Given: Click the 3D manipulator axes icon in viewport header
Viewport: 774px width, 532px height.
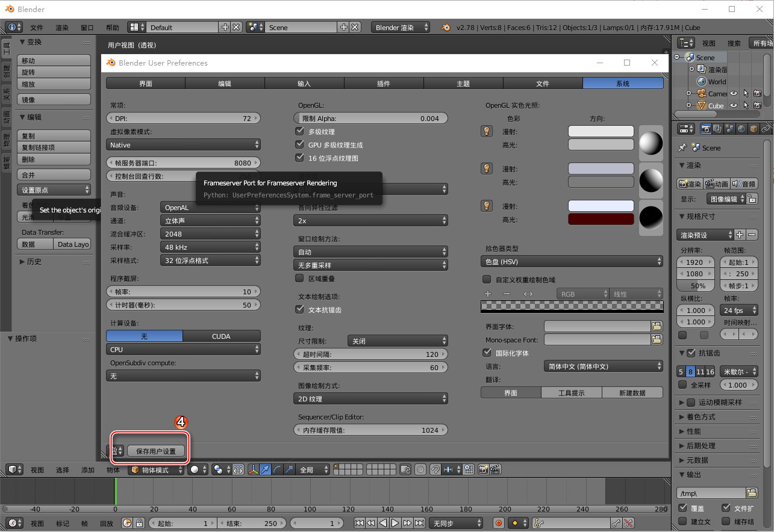Looking at the screenshot, I should pos(254,469).
